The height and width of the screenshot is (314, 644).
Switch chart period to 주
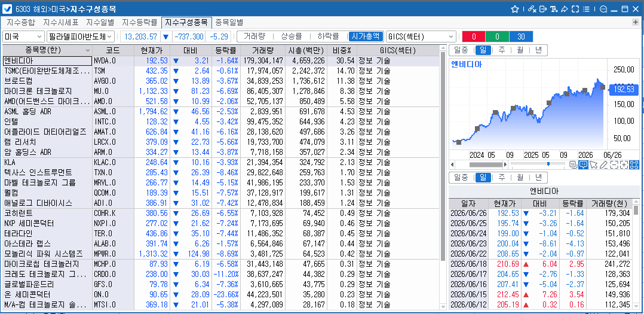502,50
